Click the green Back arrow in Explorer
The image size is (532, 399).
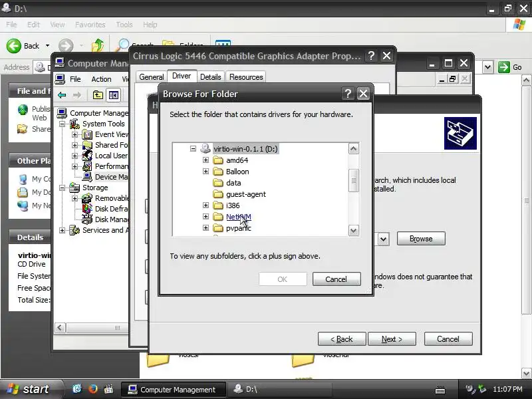pyautogui.click(x=14, y=46)
